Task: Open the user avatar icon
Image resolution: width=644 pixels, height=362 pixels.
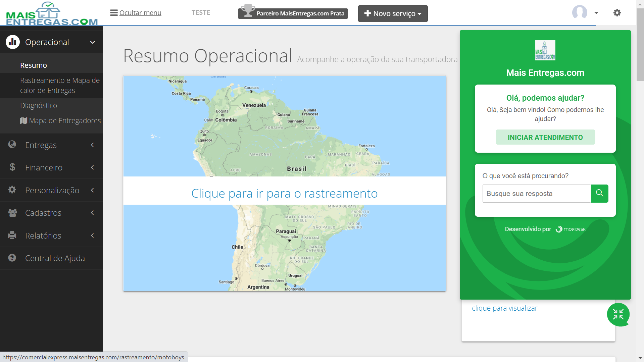Action: point(580,12)
